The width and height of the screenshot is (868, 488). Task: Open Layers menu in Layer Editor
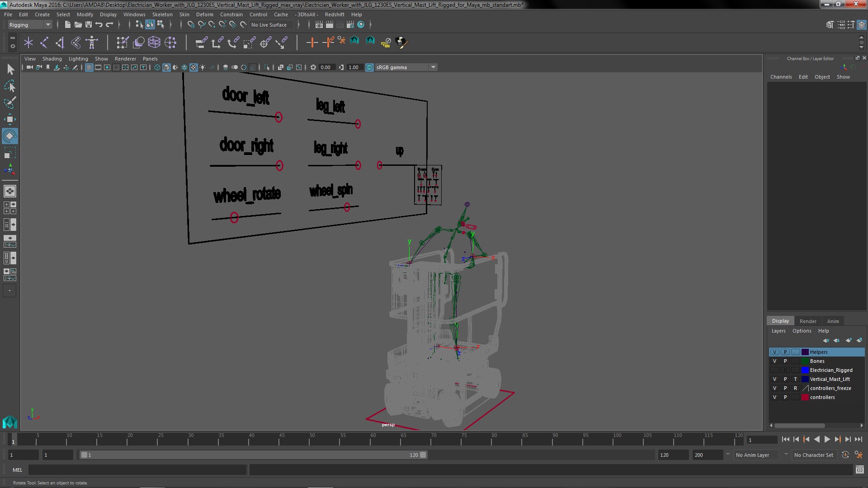[778, 331]
